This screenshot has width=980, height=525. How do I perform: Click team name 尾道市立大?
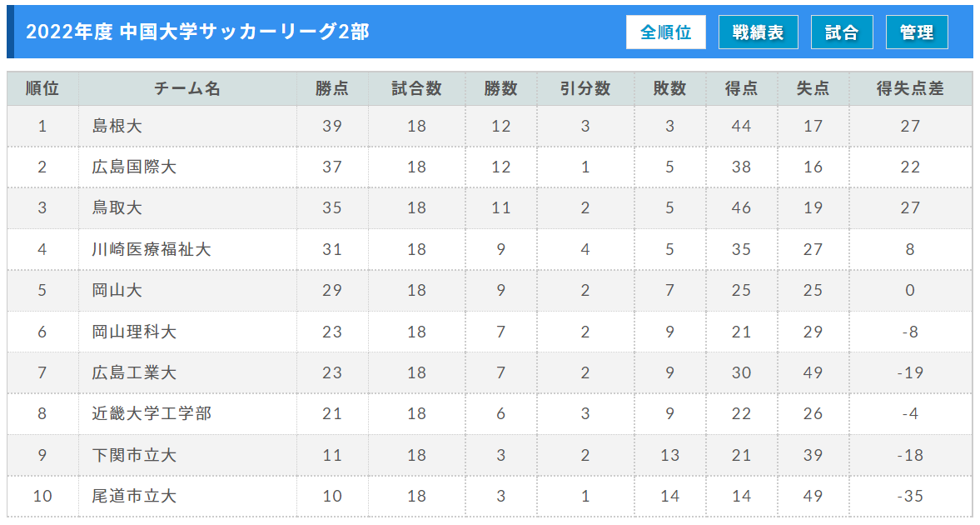(134, 496)
